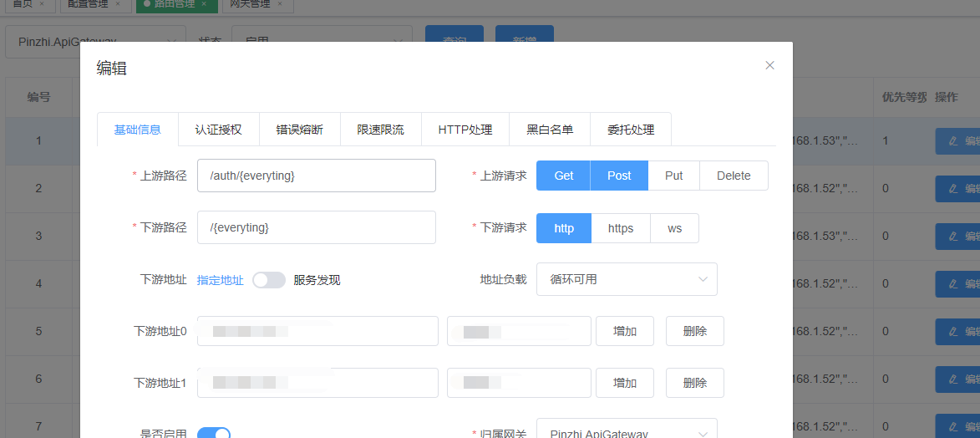Toggle the Put upstream request method
The width and height of the screenshot is (980, 438).
[x=673, y=176]
